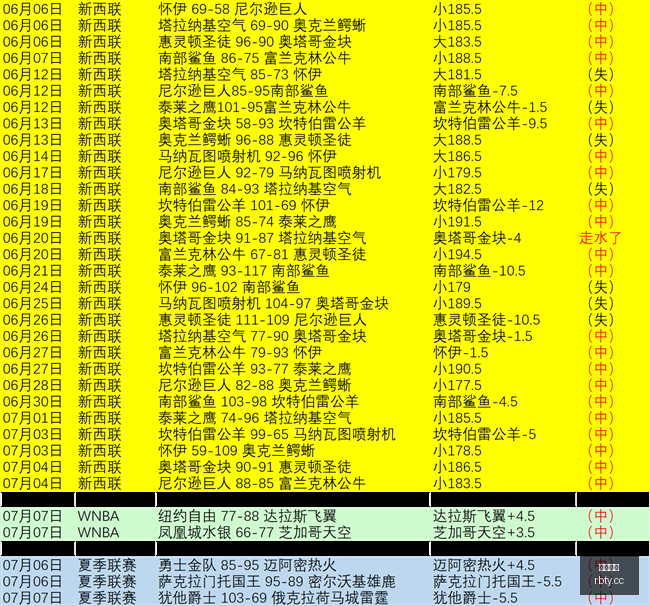This screenshot has height=606, width=650.
Task: Select the matchup "坎特伯雷公羊 101-69 怀伊"
Action: 244,205
